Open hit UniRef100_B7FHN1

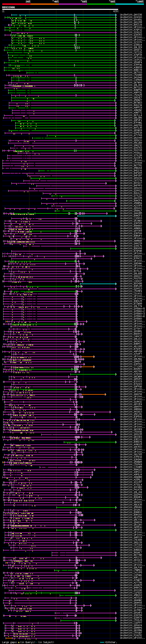(x=131, y=123)
